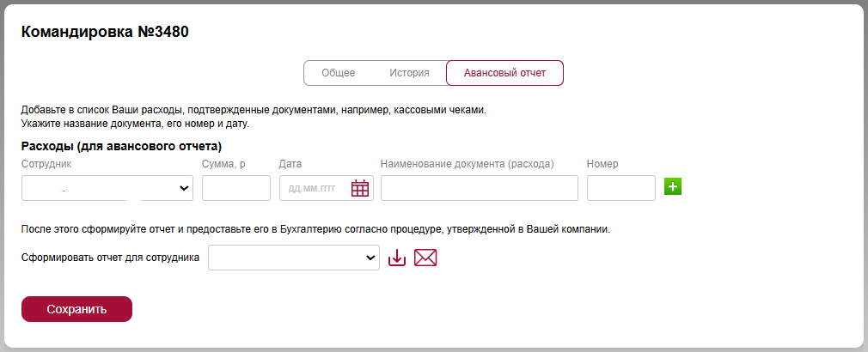Open the Сформировать отчет для сотрудника dropdown
This screenshot has width=868, height=352.
click(x=294, y=258)
